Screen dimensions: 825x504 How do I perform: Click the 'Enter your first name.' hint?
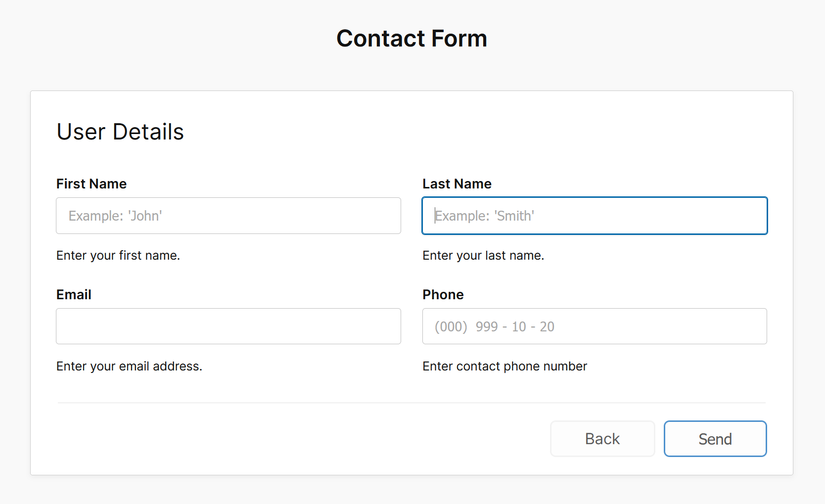tap(118, 256)
